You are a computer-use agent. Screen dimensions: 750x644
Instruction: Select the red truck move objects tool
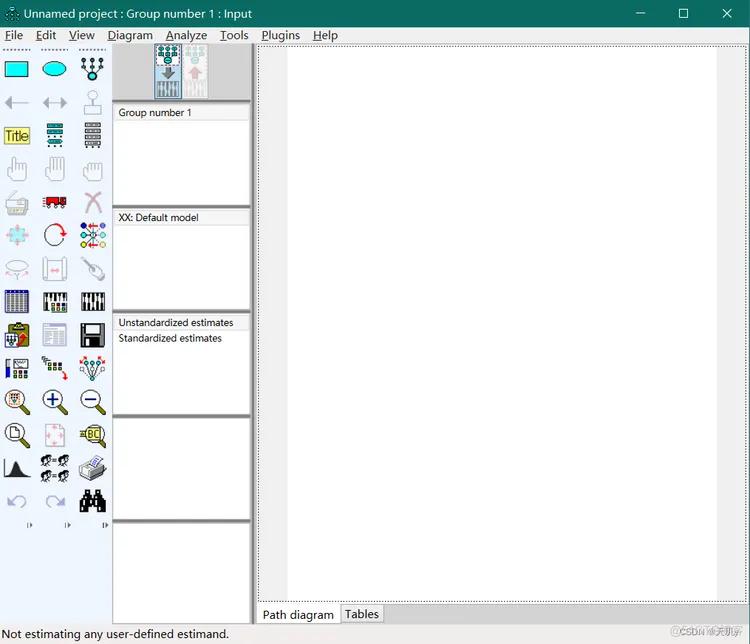click(55, 202)
